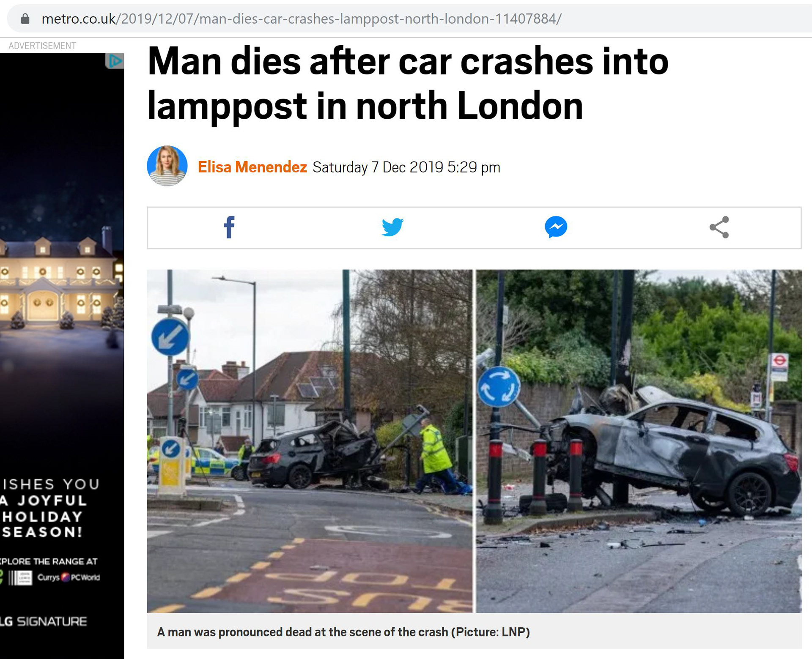This screenshot has width=812, height=659.
Task: Click the LG Signature ad text
Action: 44,621
